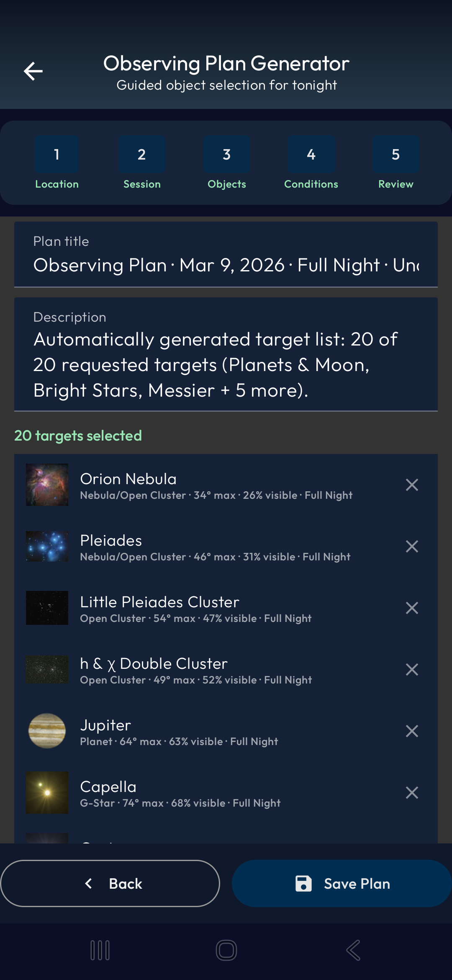
Task: Remove Jupiter from the plan
Action: 411,731
